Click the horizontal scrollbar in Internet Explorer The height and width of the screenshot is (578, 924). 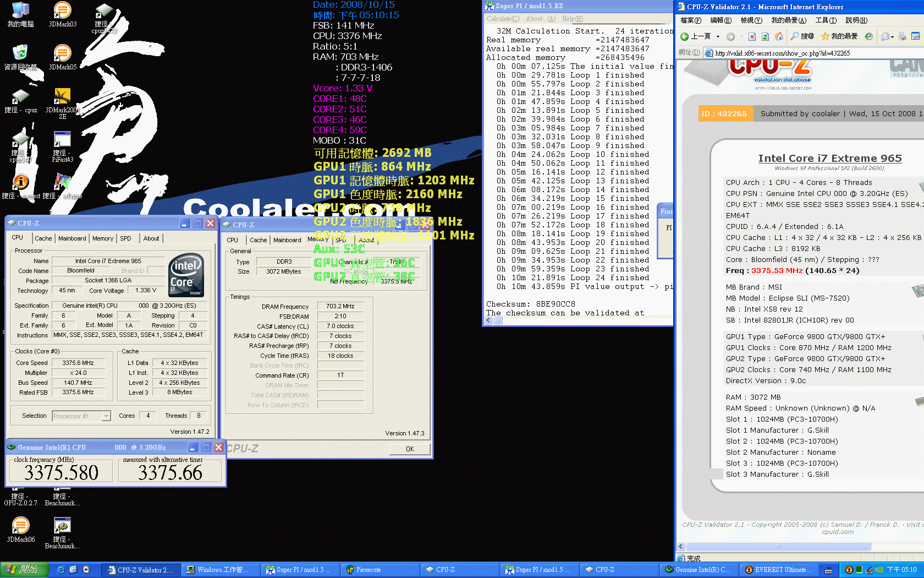[778, 547]
